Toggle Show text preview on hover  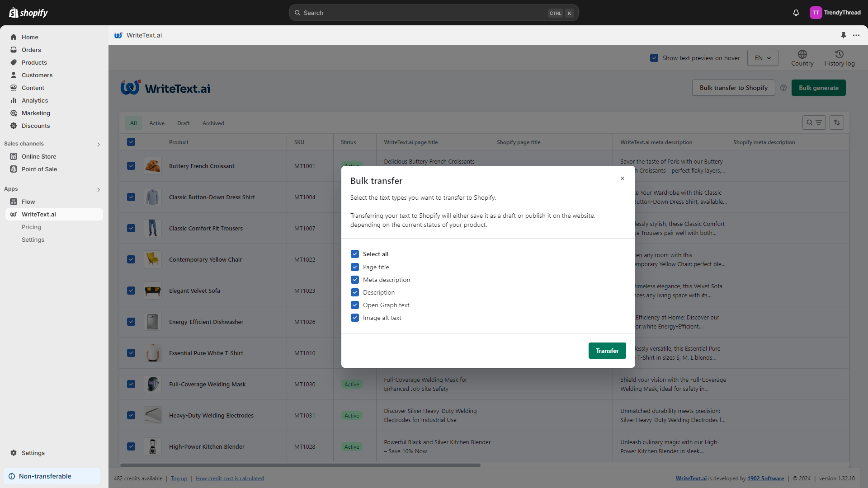654,58
